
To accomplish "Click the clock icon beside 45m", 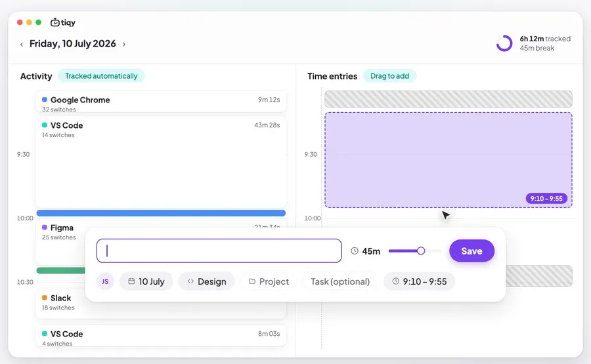I will pyautogui.click(x=355, y=251).
